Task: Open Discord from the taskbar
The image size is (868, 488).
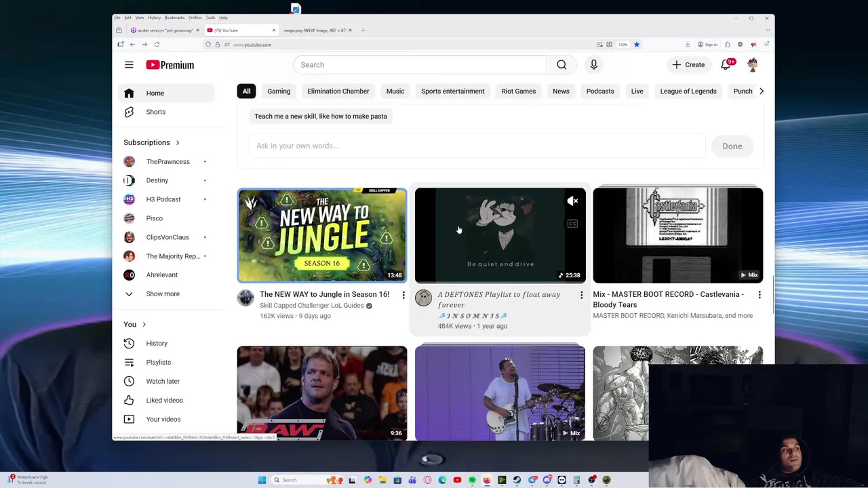Action: tap(547, 480)
